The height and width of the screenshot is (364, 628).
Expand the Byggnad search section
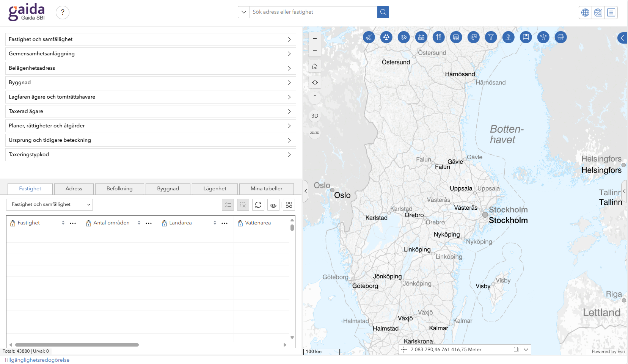(x=151, y=83)
